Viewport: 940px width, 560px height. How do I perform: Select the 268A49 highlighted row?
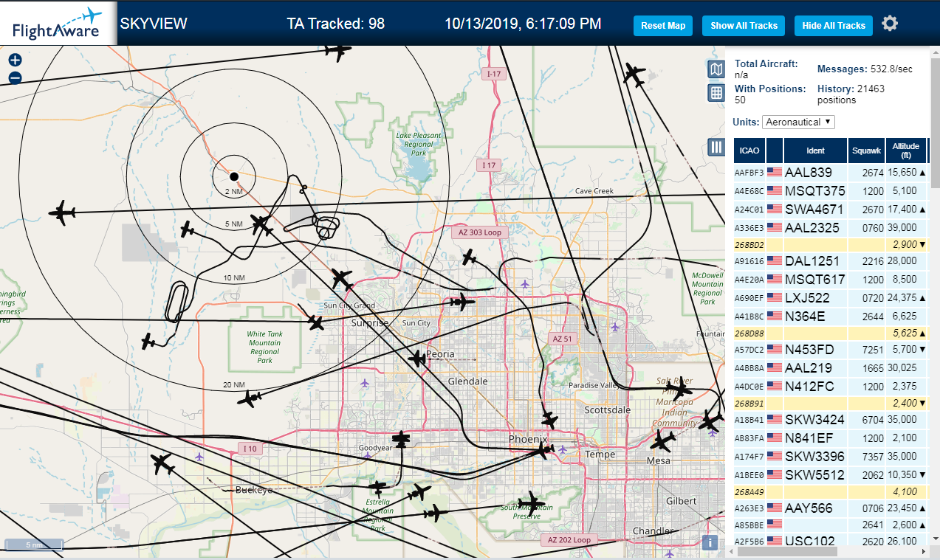[x=831, y=491]
